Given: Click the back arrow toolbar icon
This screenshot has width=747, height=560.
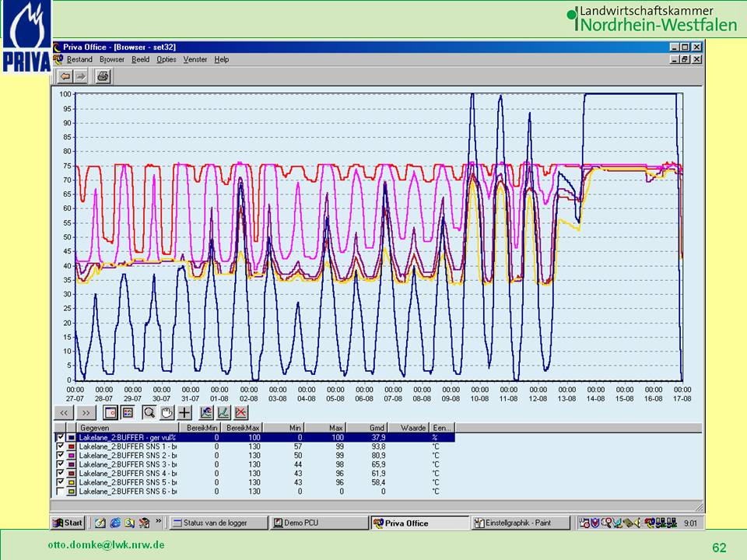Looking at the screenshot, I should coord(65,76).
